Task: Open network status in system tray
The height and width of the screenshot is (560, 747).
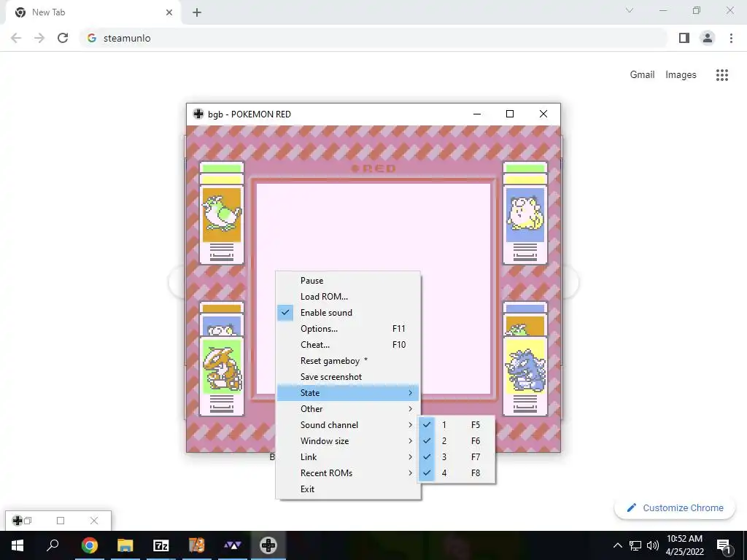Action: click(x=635, y=545)
